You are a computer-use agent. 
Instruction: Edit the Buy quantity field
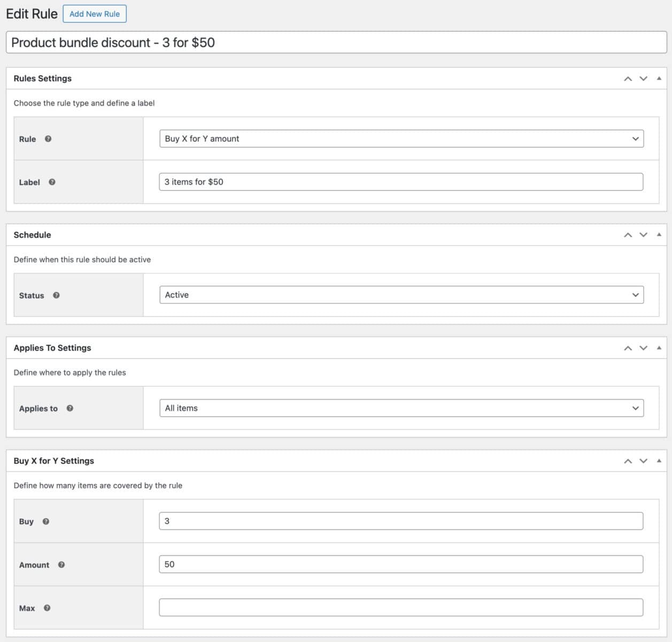point(401,521)
